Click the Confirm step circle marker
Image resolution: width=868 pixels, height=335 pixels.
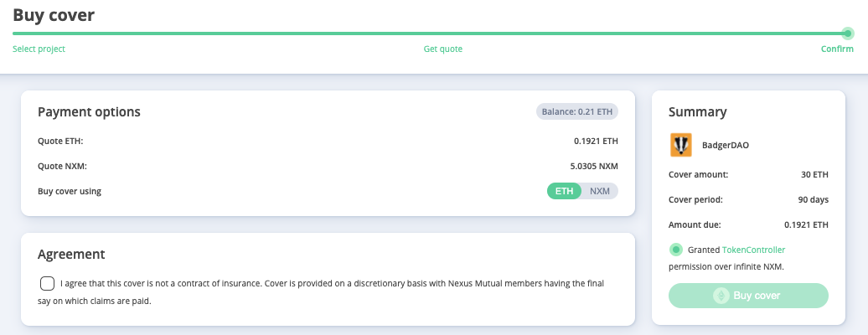point(848,33)
